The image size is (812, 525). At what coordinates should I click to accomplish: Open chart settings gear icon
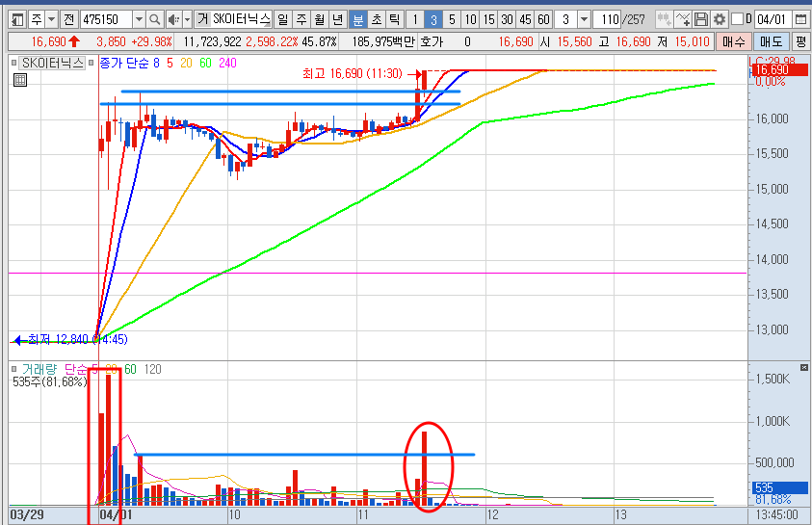720,19
